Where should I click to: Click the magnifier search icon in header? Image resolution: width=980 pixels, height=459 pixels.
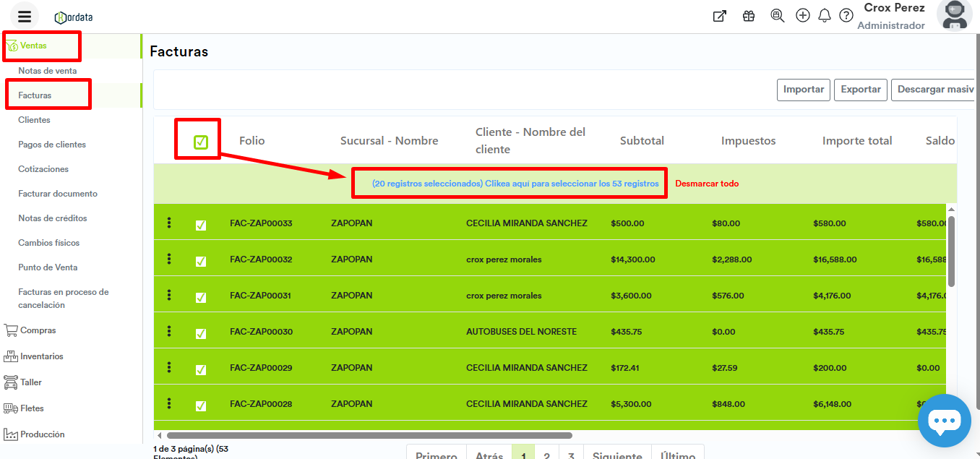point(778,16)
